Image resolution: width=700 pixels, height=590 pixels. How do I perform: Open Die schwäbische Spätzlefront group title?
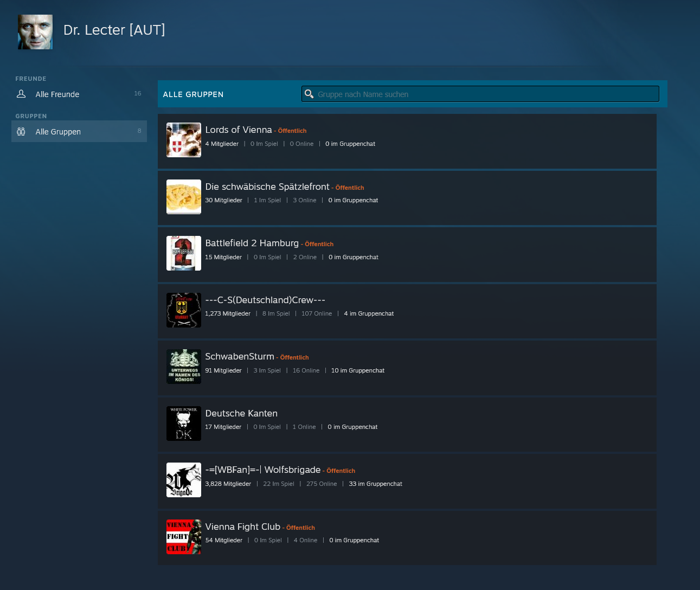[x=267, y=187]
